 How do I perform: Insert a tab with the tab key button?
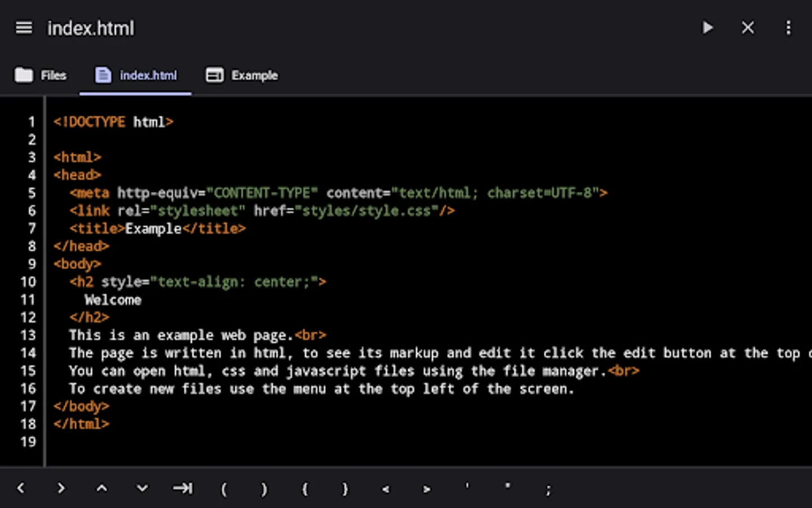pos(183,488)
